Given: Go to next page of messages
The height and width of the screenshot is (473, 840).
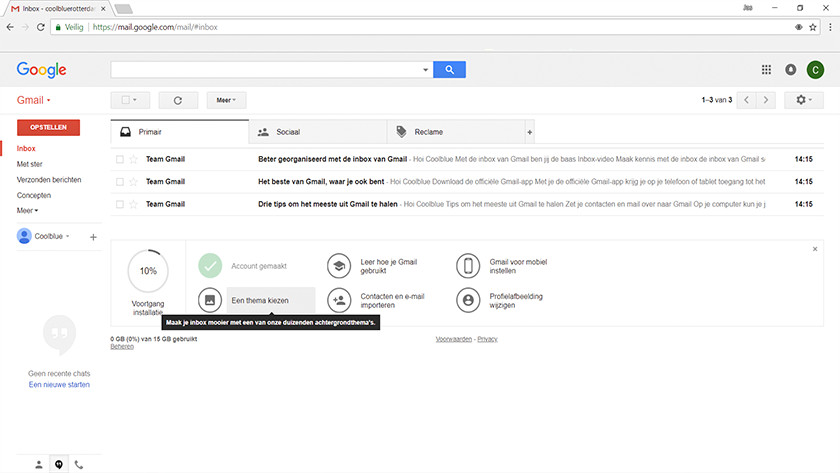Looking at the screenshot, I should 766,100.
